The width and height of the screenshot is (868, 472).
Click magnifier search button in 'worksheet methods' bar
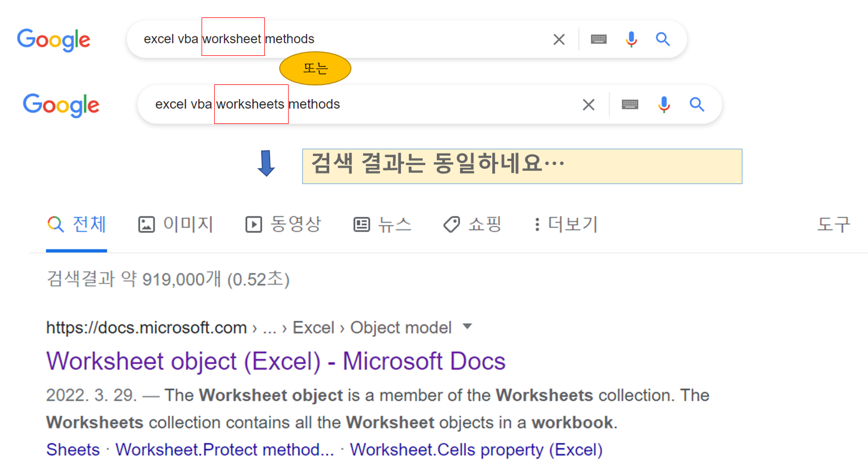(x=663, y=39)
